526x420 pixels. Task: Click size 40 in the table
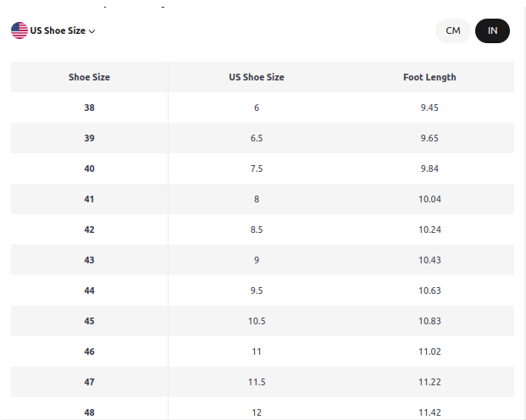[89, 169]
